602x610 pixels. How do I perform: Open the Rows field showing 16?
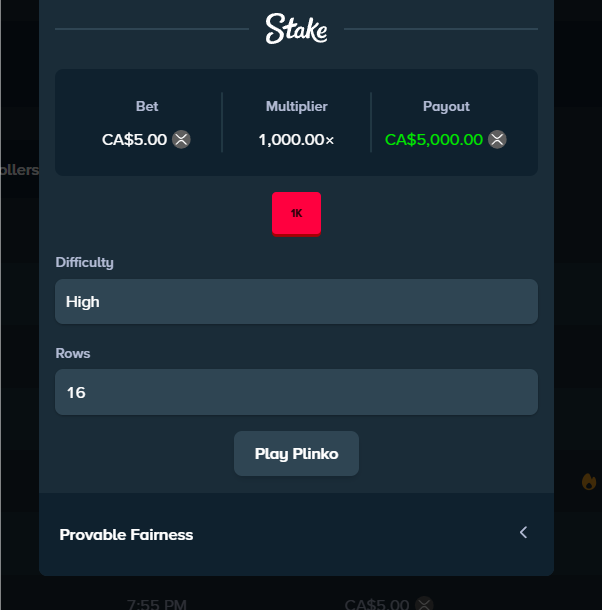[x=296, y=392]
